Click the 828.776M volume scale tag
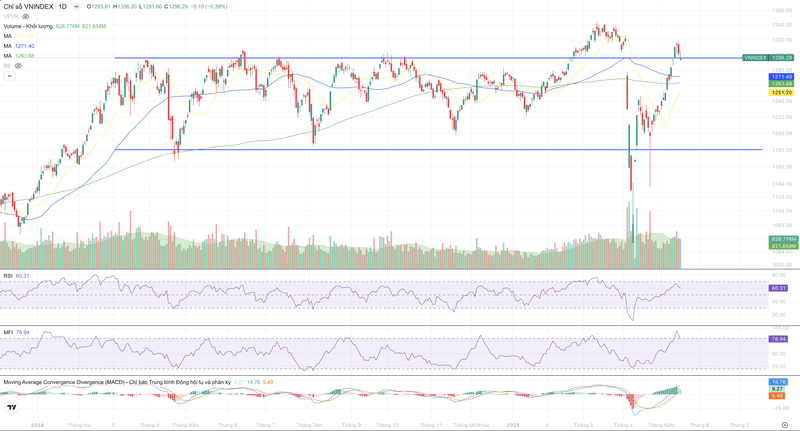800x431 pixels. point(783,239)
